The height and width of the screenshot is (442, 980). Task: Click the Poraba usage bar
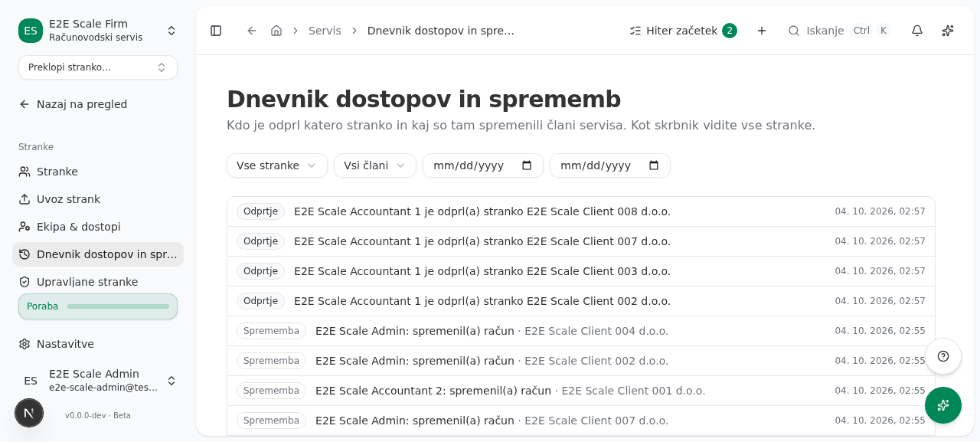(x=98, y=306)
